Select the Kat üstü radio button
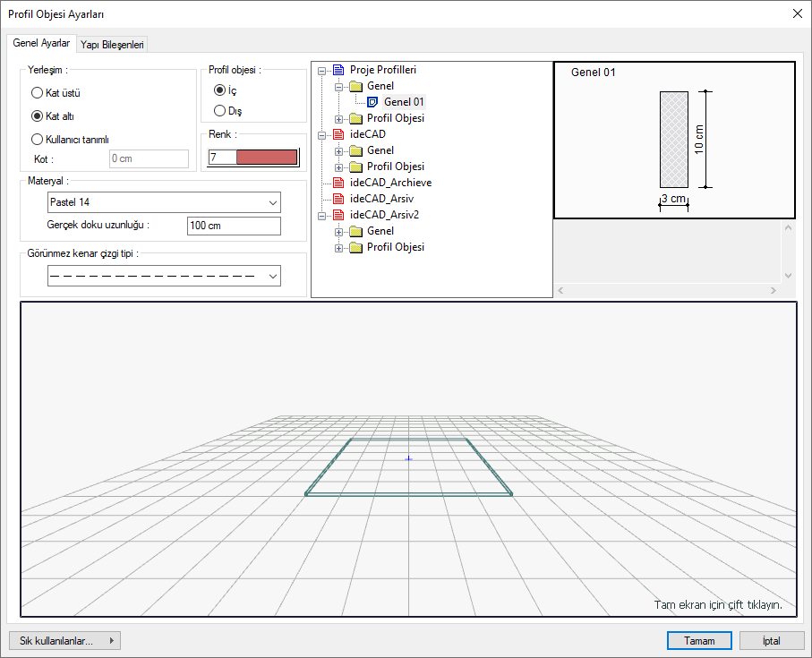This screenshot has height=658, width=812. (38, 92)
